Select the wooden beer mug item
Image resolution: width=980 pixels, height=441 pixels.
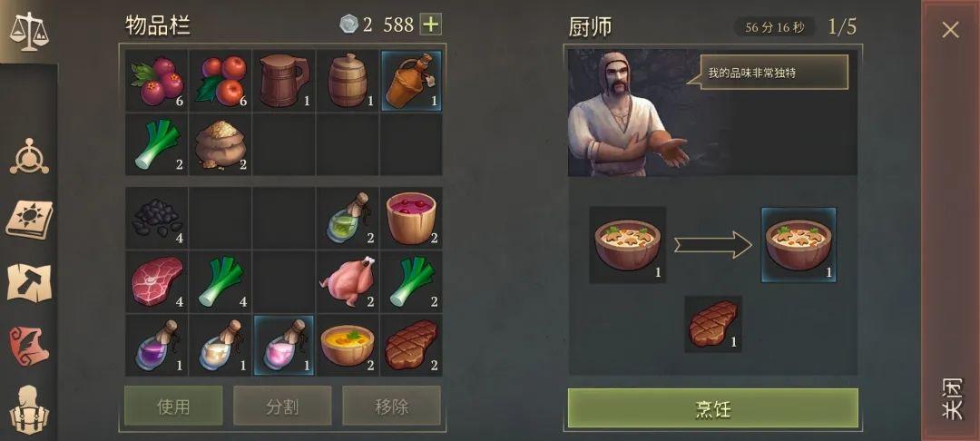point(284,81)
